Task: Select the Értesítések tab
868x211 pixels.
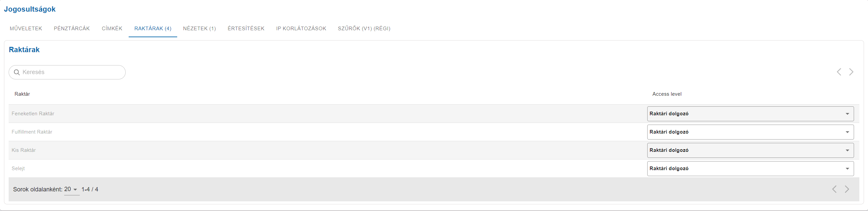Action: [x=246, y=29]
